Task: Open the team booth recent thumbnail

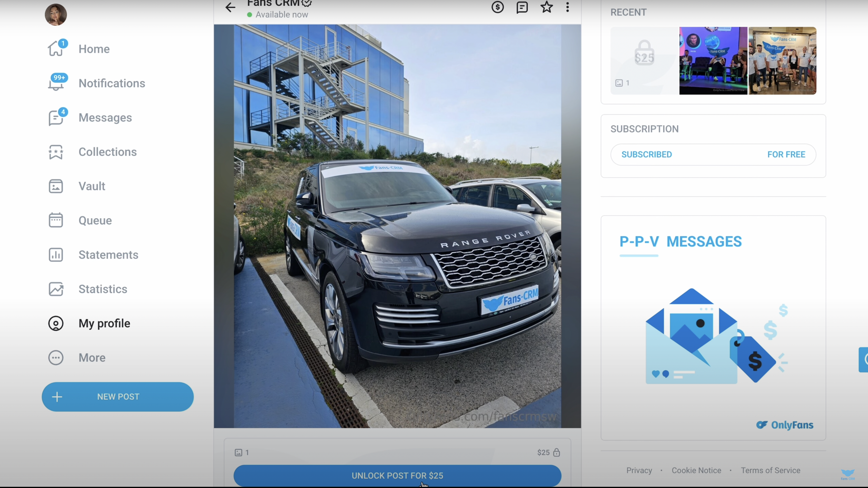Action: click(x=782, y=60)
